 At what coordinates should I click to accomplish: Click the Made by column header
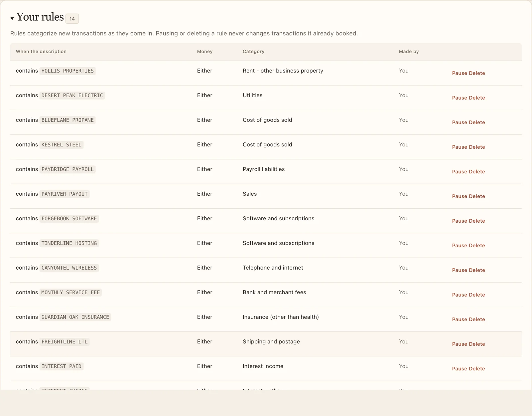409,52
